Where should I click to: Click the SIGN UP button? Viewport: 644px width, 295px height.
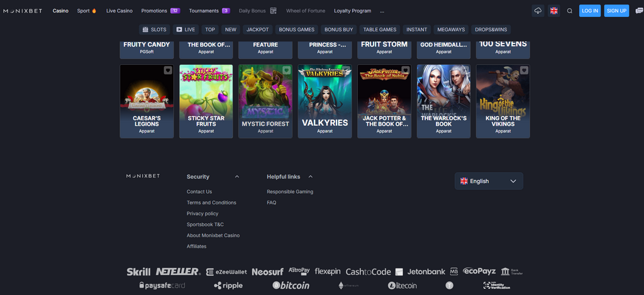tap(616, 11)
